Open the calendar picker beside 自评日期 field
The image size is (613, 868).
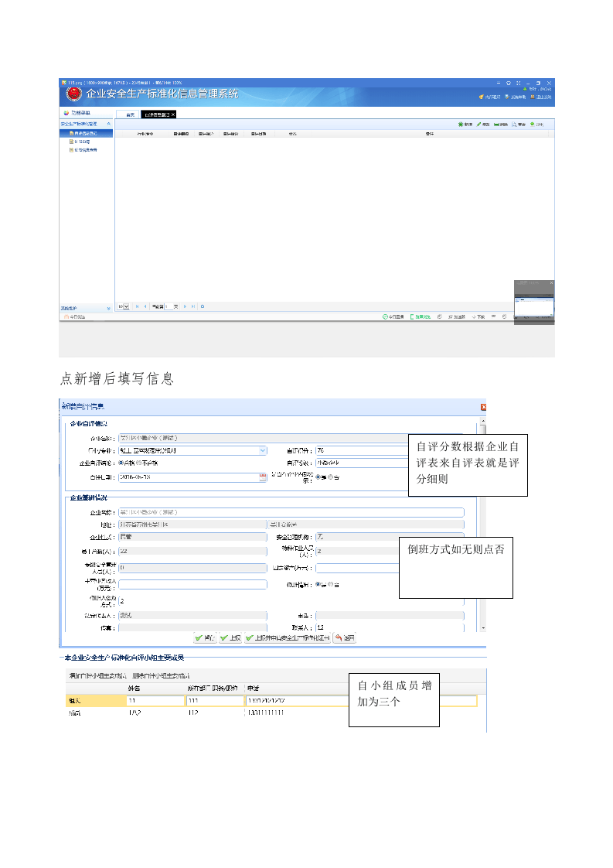pos(263,477)
